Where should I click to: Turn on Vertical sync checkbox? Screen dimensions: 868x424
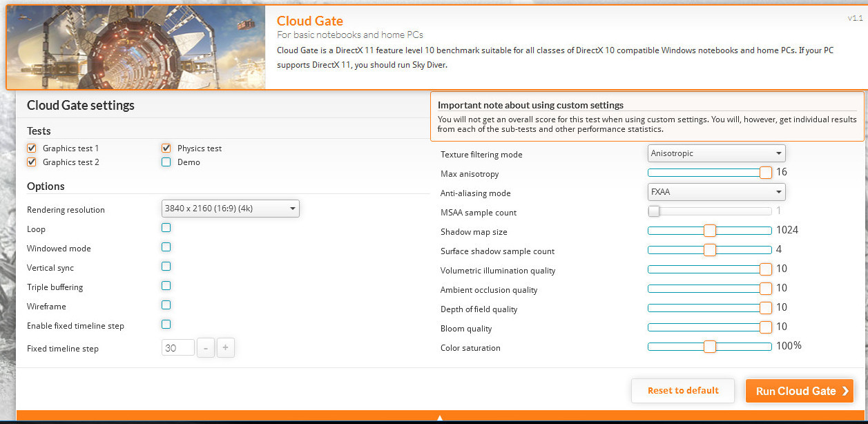166,266
